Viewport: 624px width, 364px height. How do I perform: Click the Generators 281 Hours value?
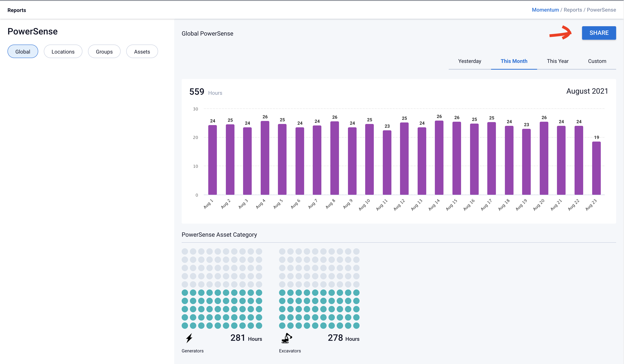click(246, 338)
